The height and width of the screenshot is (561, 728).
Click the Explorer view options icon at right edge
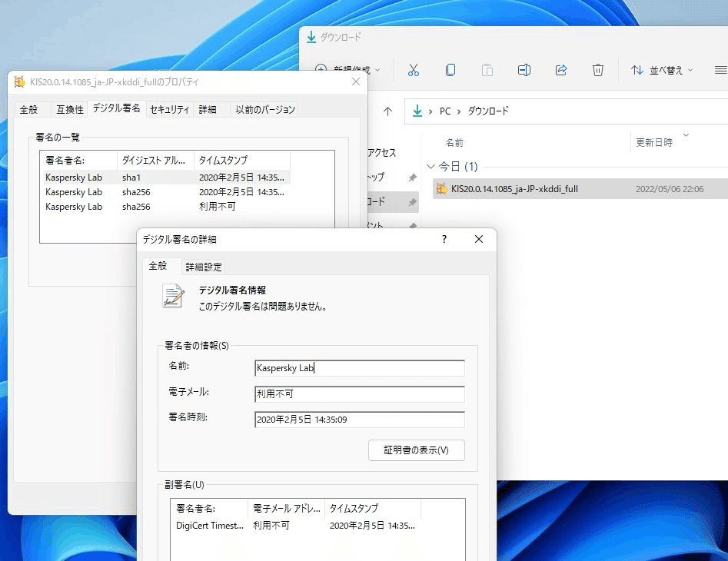tap(720, 70)
